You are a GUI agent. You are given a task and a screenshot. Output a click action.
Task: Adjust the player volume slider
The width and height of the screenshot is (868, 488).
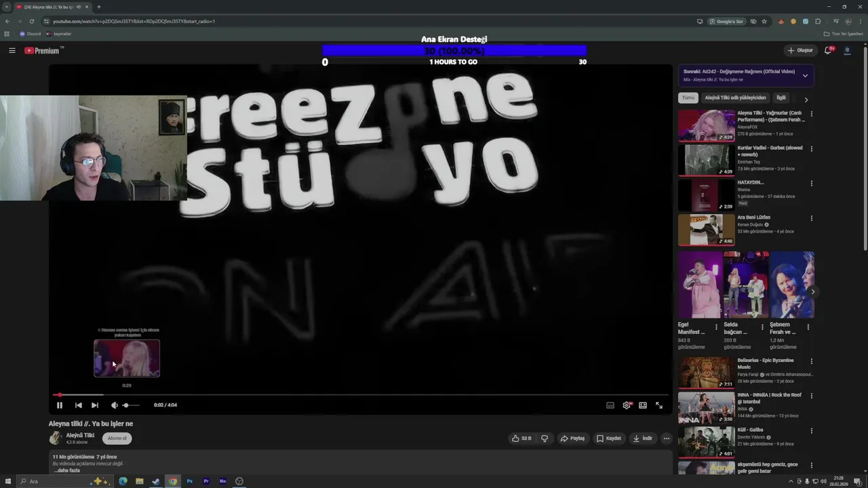tap(130, 405)
